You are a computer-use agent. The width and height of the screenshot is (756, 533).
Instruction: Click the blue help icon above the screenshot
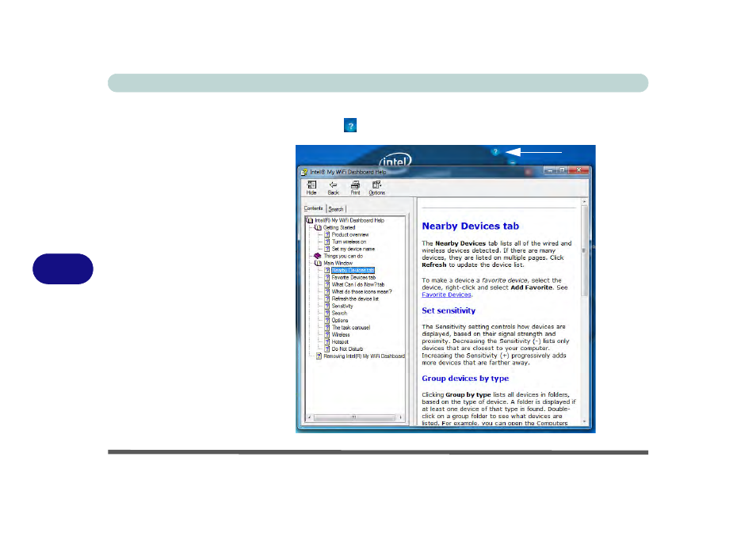pyautogui.click(x=350, y=125)
